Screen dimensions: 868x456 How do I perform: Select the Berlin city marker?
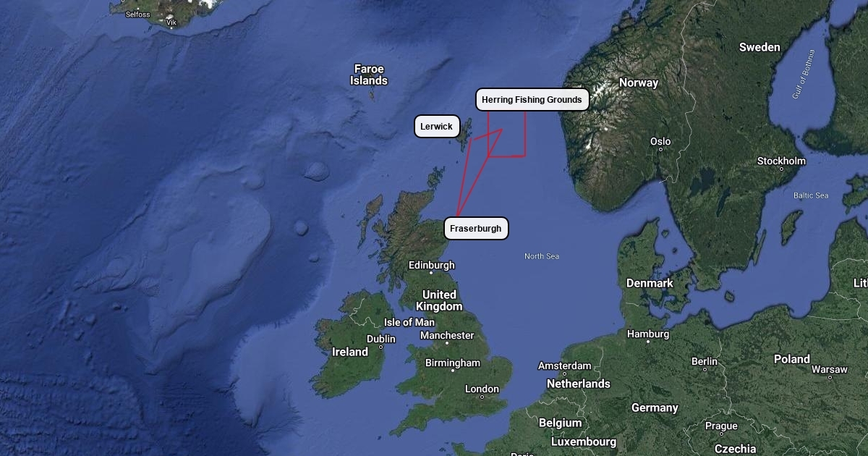705,370
